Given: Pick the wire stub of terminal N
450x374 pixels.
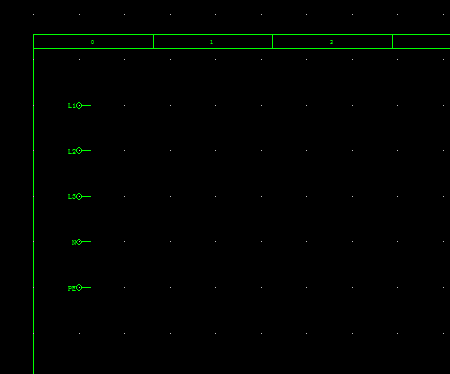Looking at the screenshot, I should coord(86,242).
